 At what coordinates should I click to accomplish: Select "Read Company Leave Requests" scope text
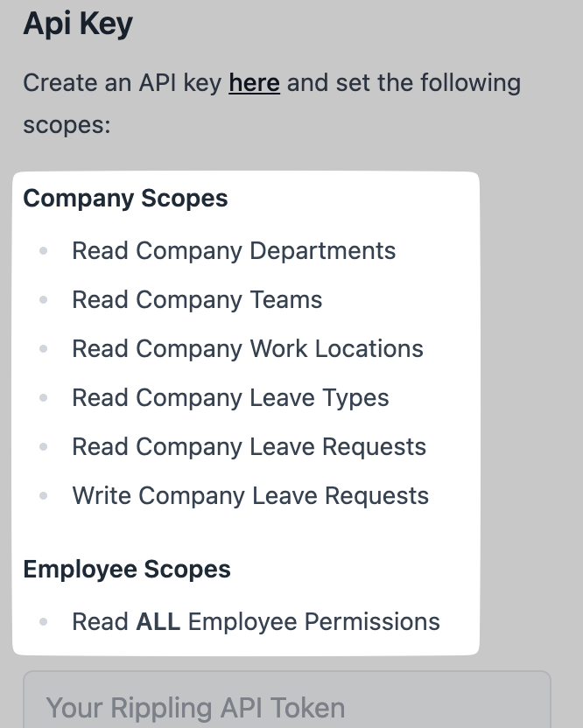coord(249,446)
